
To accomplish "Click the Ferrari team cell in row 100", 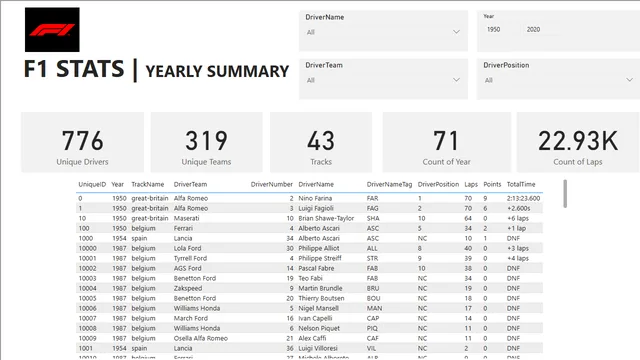I will 183,228.
